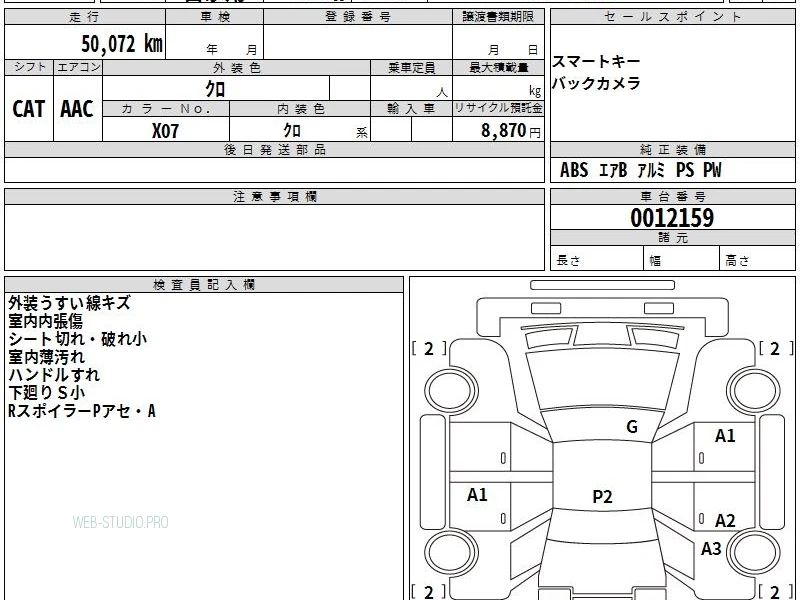Click the リサイクル預託金 header
Screen dimensions: 800x600
pos(498,109)
